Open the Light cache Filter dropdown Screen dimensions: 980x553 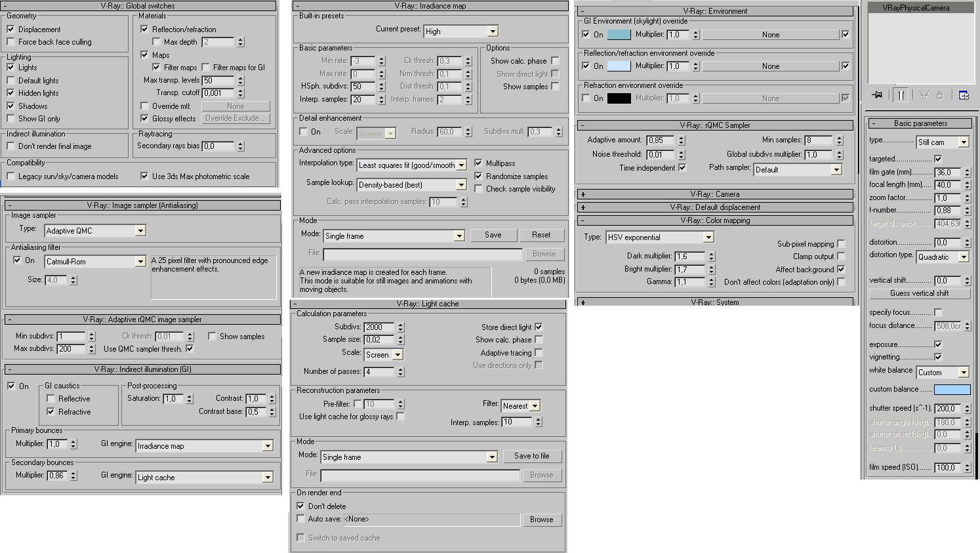click(x=520, y=406)
